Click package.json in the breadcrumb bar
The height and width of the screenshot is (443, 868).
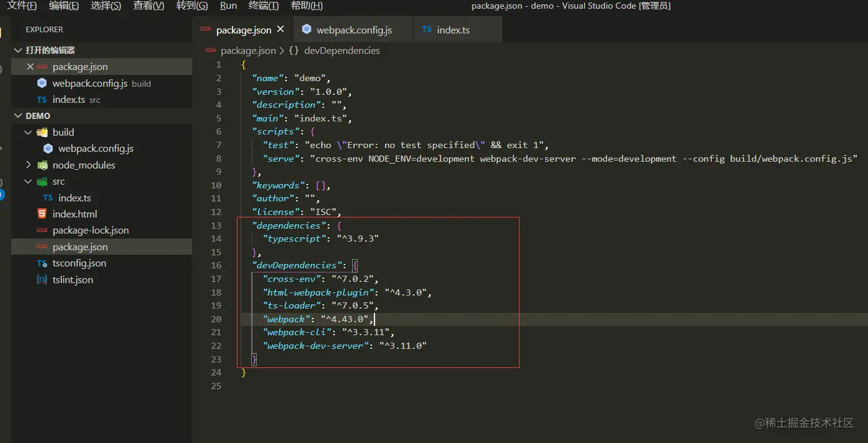[x=248, y=51]
